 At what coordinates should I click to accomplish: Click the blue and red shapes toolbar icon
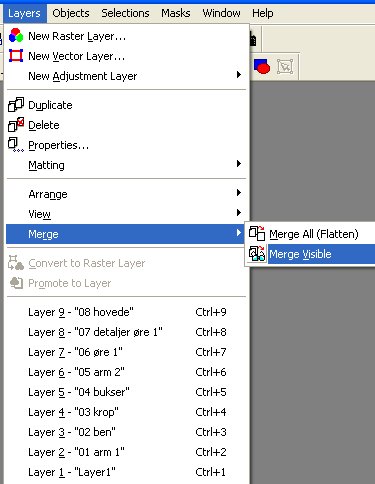(x=262, y=66)
